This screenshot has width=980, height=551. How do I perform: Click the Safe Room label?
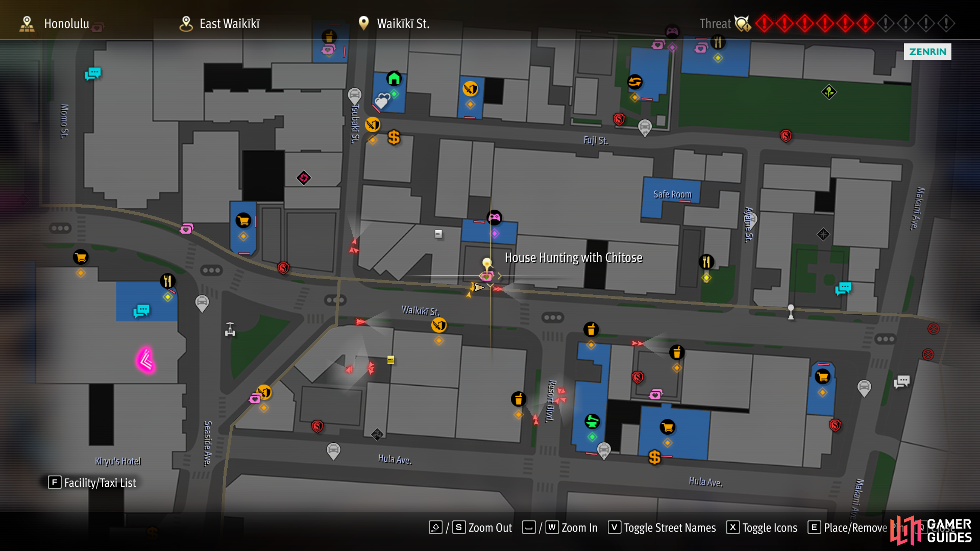672,194
